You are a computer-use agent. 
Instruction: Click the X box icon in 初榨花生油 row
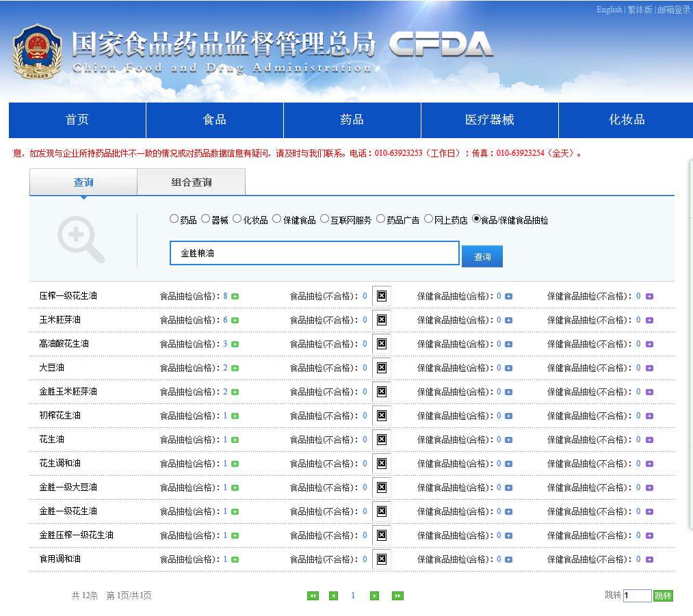[x=382, y=415]
